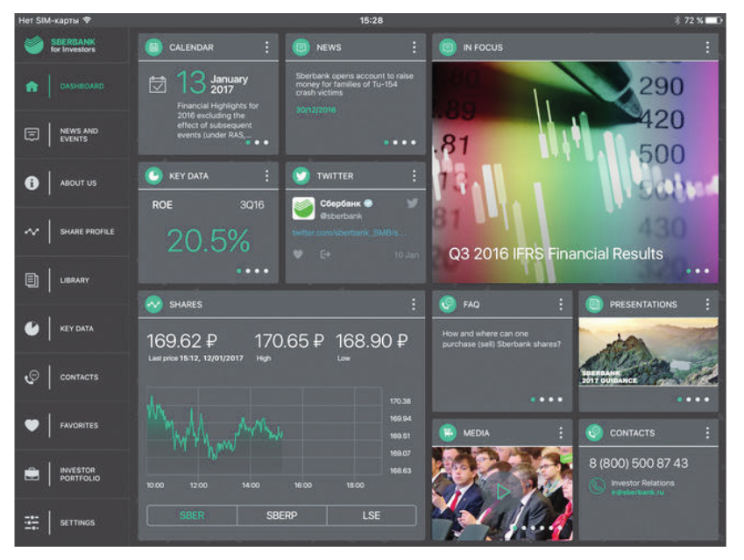Open Media widget three-dot menu
The width and height of the screenshot is (744, 560).
point(561,433)
